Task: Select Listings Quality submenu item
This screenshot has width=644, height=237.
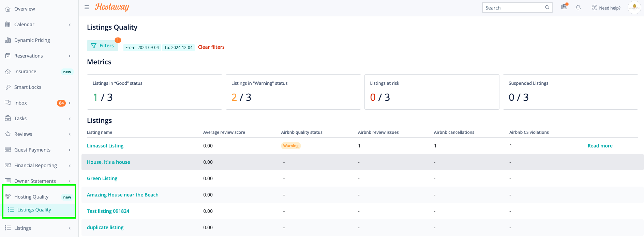Action: (34, 210)
